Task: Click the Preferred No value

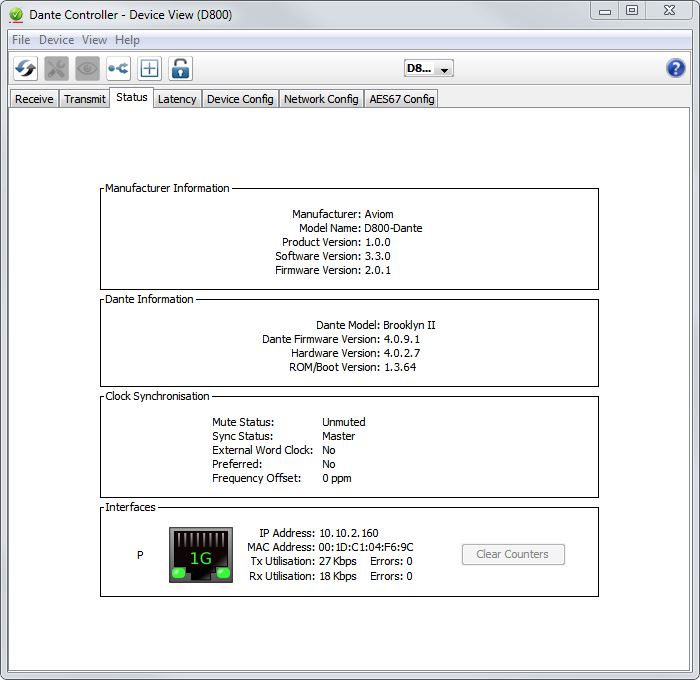Action: pyautogui.click(x=329, y=464)
